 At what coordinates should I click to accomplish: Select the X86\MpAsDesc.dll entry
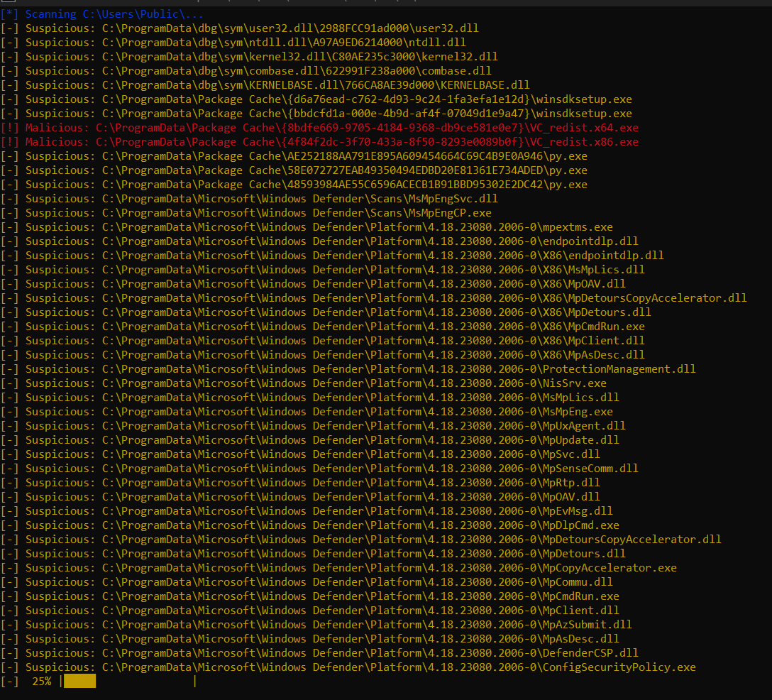[322, 355]
